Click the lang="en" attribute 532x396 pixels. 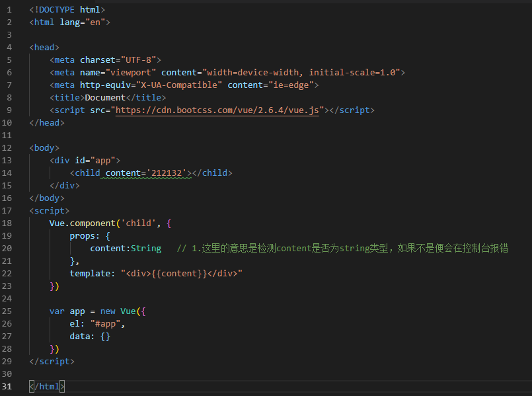(x=83, y=22)
